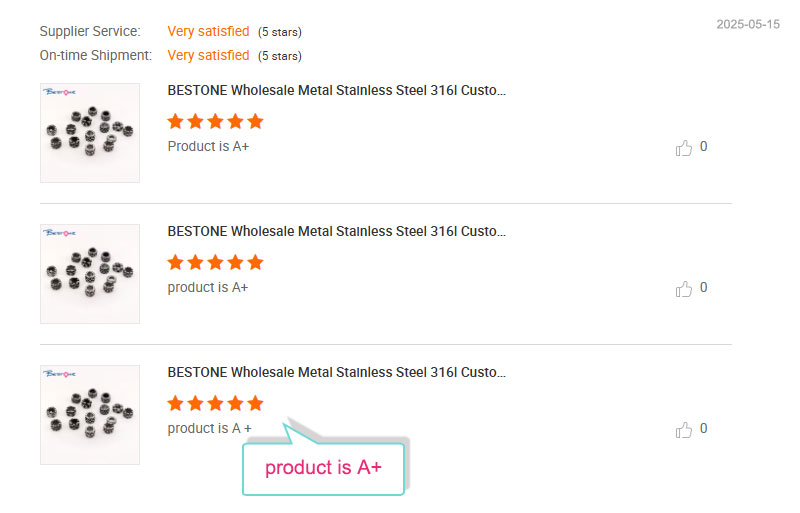Open third BESTONE Wholesale Metal product title
The height and width of the screenshot is (513, 800).
[x=337, y=372]
